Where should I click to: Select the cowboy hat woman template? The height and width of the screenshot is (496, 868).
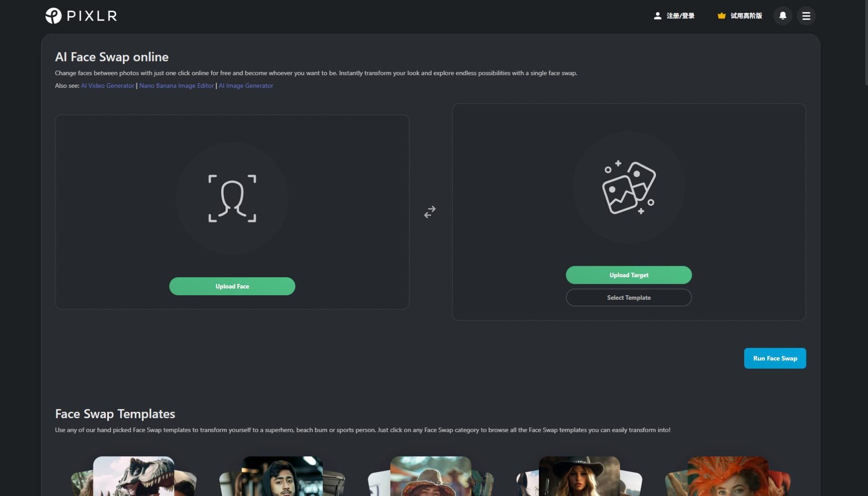tap(579, 476)
